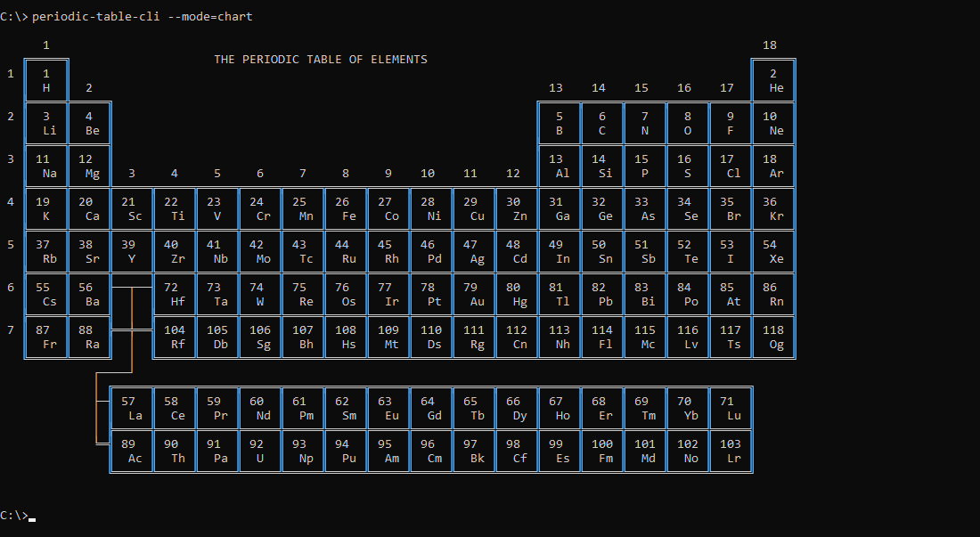
Task: Click Francium at the table's bottom left
Action: [x=46, y=337]
